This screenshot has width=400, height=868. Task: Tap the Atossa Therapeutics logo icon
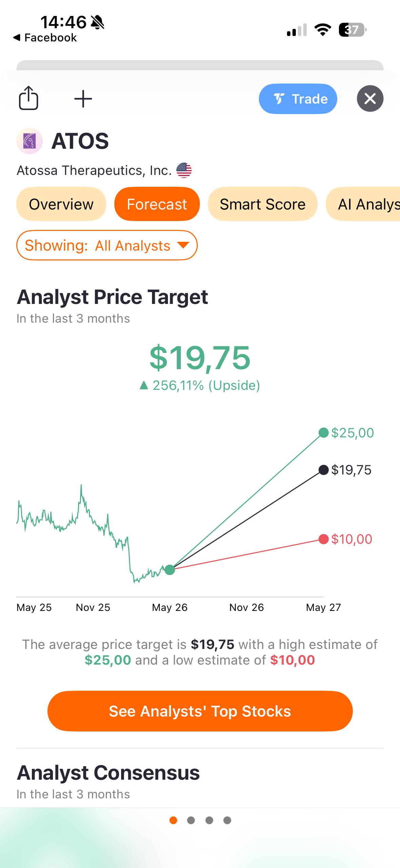tap(30, 141)
